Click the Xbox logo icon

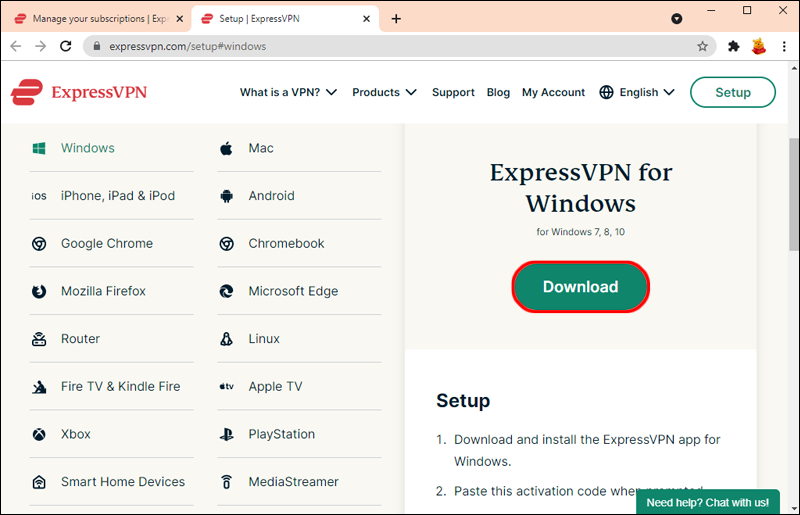tap(39, 434)
